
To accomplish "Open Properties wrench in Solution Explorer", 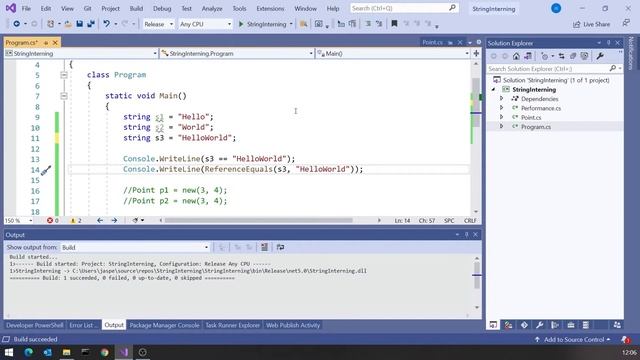I will [x=600, y=56].
